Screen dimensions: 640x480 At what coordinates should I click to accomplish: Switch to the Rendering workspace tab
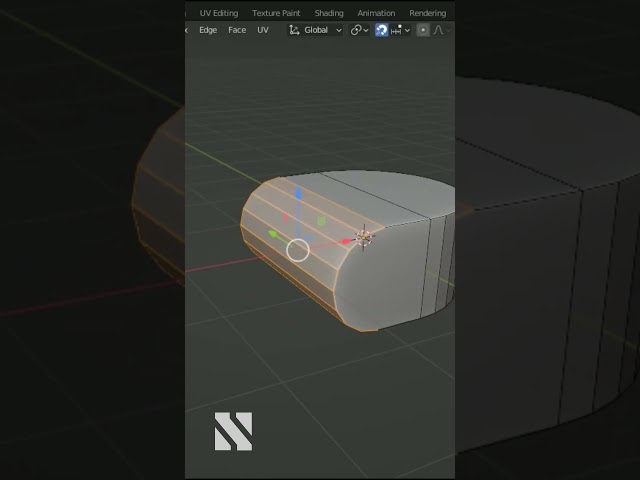pyautogui.click(x=427, y=13)
